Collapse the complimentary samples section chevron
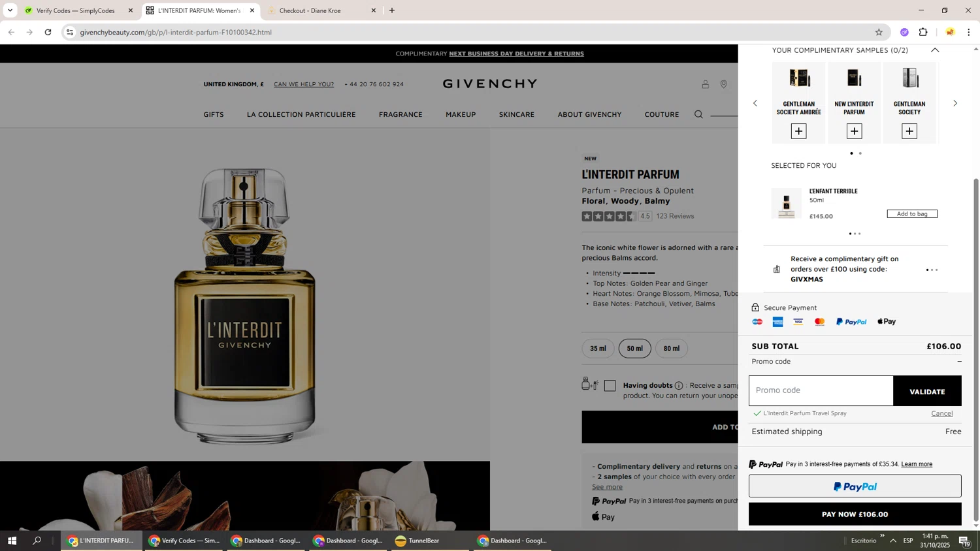The height and width of the screenshot is (551, 980). (935, 50)
